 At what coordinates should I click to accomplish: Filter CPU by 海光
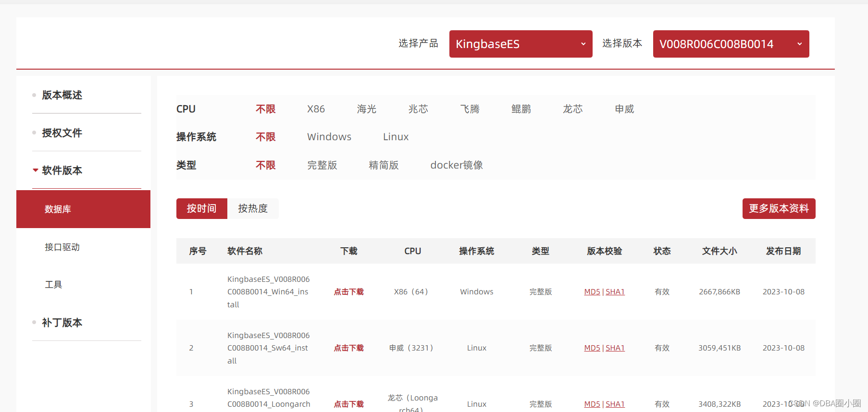[366, 109]
